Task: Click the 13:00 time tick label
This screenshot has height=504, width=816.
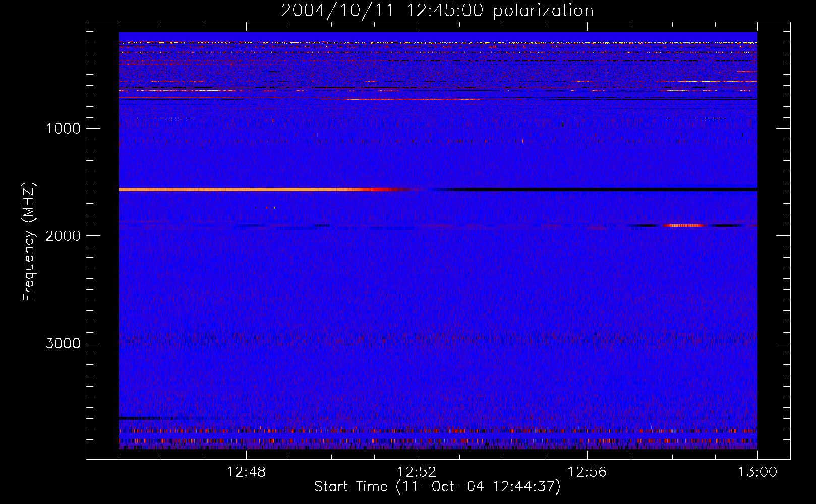Action: click(757, 472)
